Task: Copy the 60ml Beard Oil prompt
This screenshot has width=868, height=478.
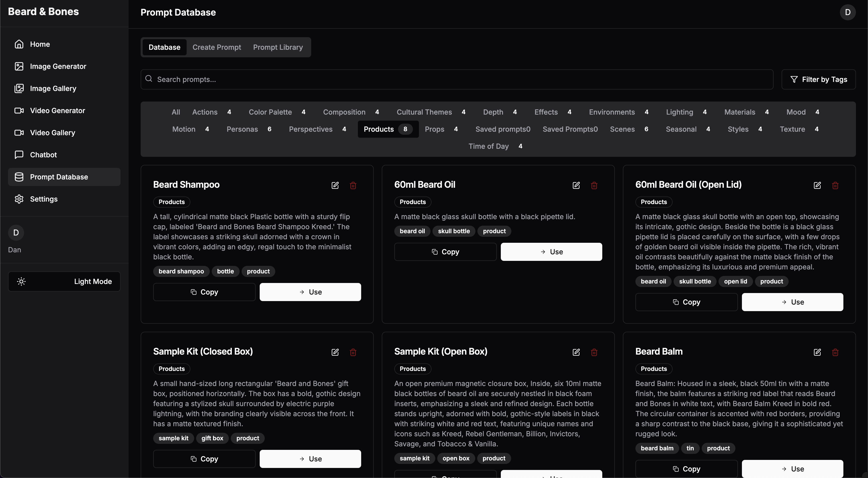Action: click(445, 252)
